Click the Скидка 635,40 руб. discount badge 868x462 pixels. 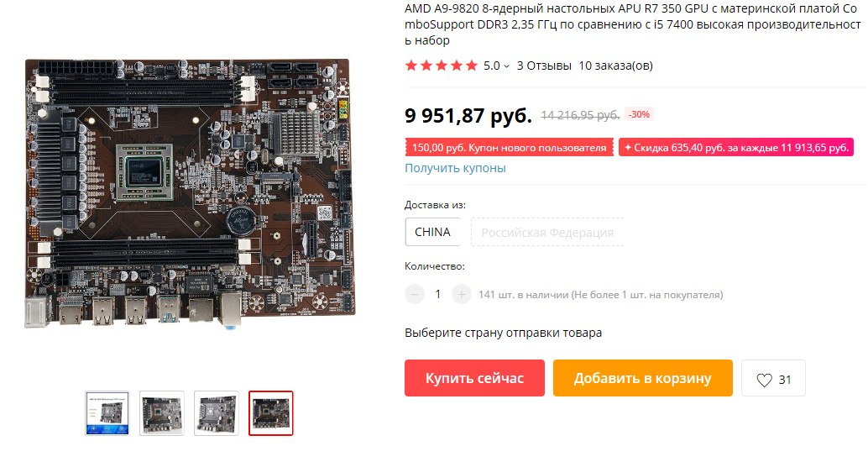(x=736, y=147)
